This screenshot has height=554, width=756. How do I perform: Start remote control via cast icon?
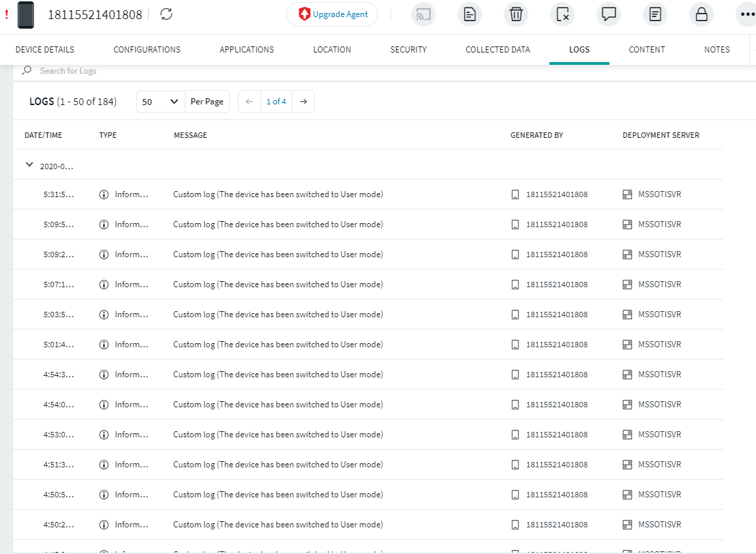[x=423, y=14]
